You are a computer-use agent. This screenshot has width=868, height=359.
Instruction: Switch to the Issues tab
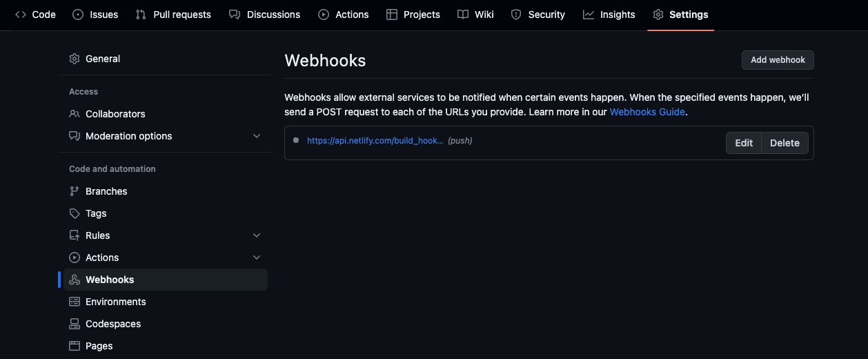95,14
